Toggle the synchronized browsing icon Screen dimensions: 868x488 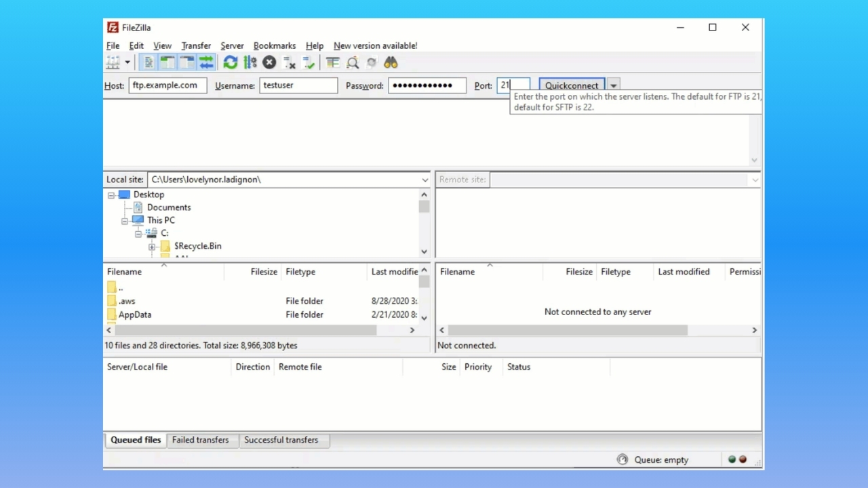coord(372,62)
